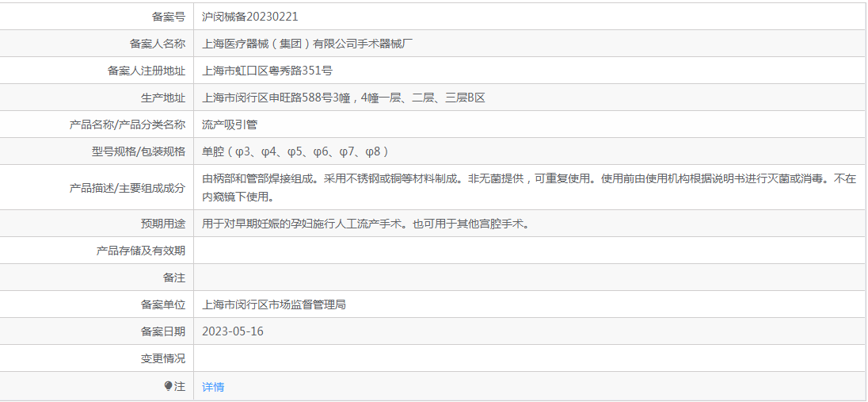Select filing date 2023-05-16

tap(233, 331)
